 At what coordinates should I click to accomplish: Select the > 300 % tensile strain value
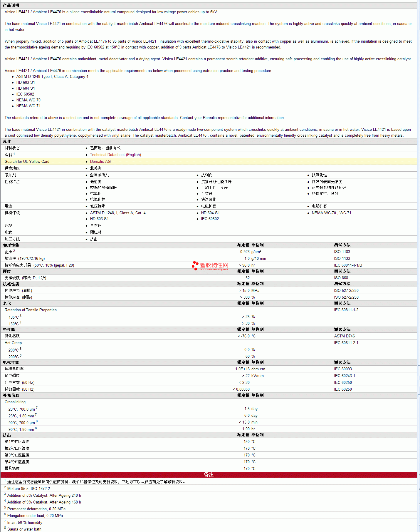pos(247,297)
